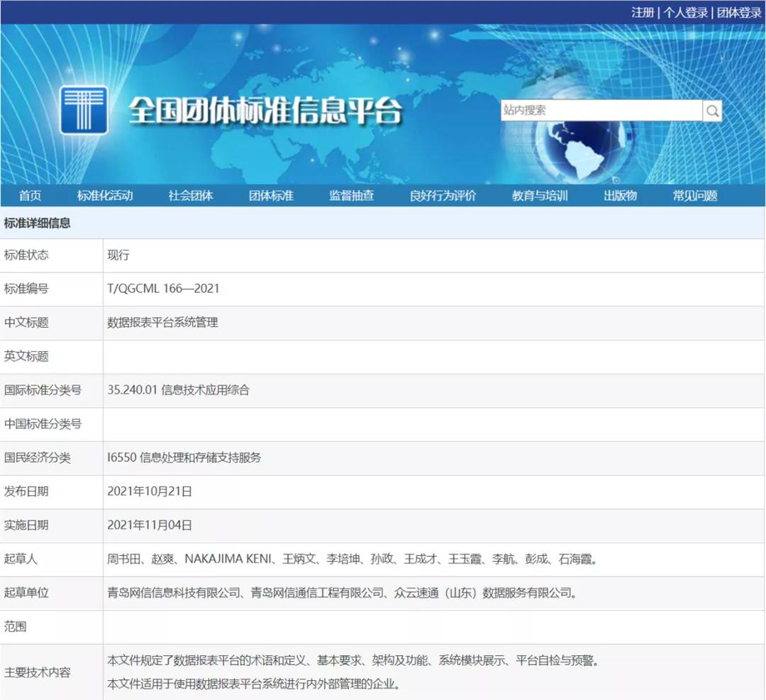Open the 良好行为评价 menu

[443, 196]
